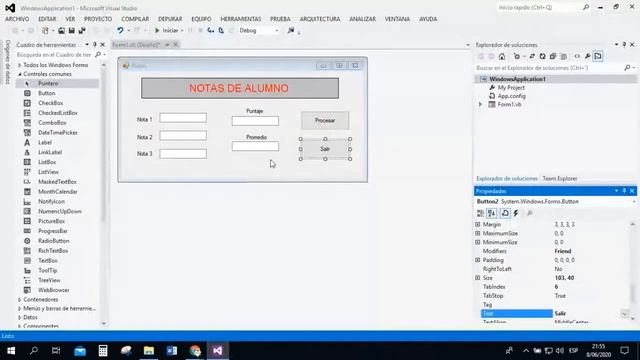Select the ProgressBar toolbox item
The height and width of the screenshot is (360, 640).
(53, 231)
